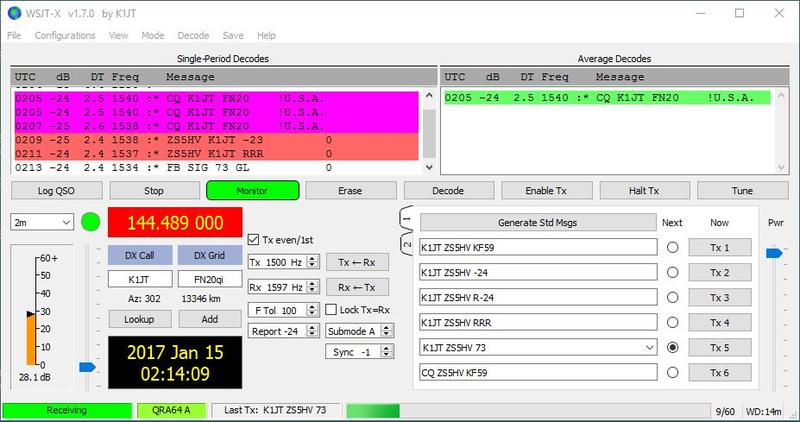This screenshot has height=422, width=800.
Task: Click the Tx 1 button
Action: [720, 247]
